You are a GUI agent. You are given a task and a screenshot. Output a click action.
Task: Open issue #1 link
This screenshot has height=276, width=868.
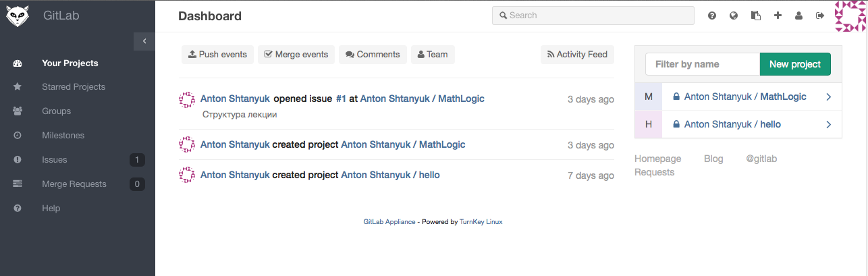click(x=341, y=99)
